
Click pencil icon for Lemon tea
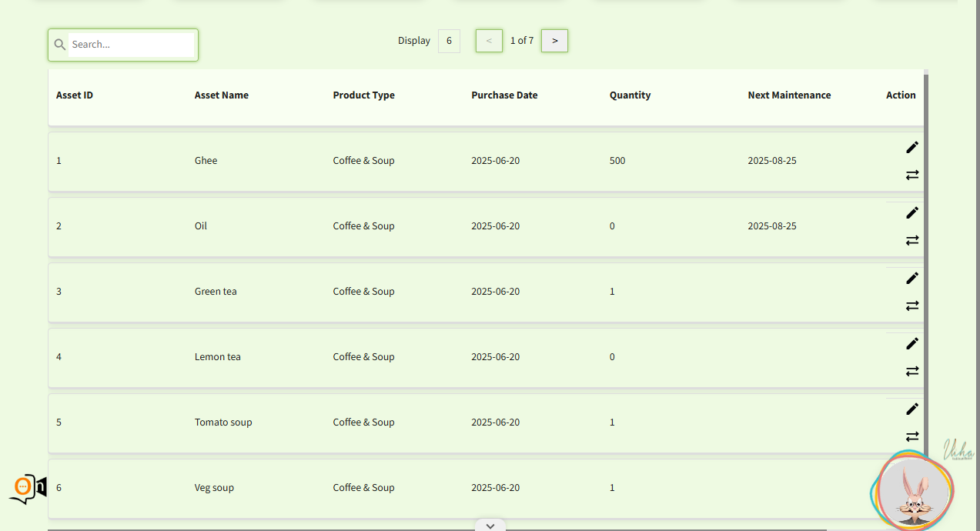coord(912,343)
